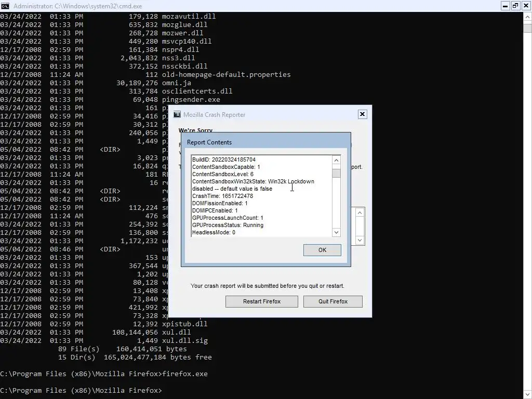Viewport: 532px width, 399px height.
Task: Close the Mozilla Crash Reporter window
Action: coord(362,114)
